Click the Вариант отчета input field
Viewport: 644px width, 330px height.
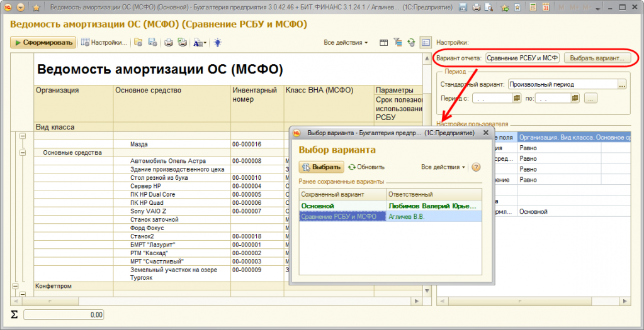(x=522, y=58)
